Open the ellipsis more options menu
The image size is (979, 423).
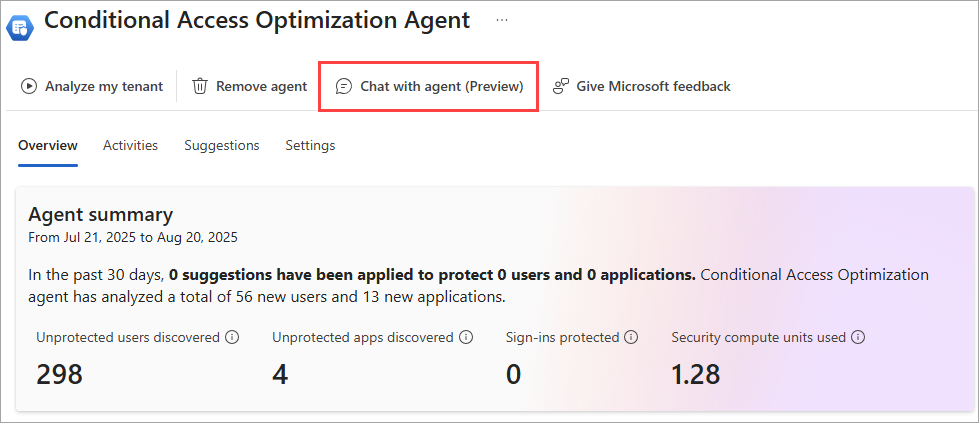click(502, 20)
